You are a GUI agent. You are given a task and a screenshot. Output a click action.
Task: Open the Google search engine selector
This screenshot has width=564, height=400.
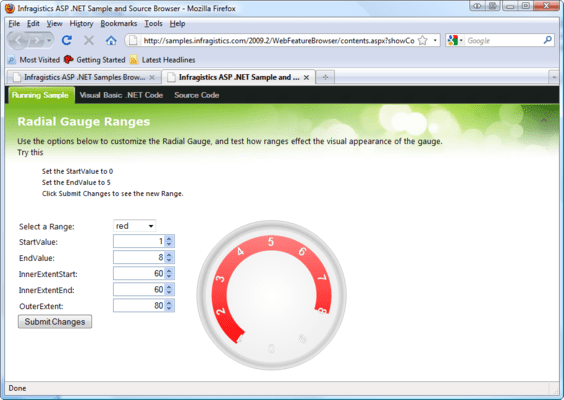click(455, 40)
